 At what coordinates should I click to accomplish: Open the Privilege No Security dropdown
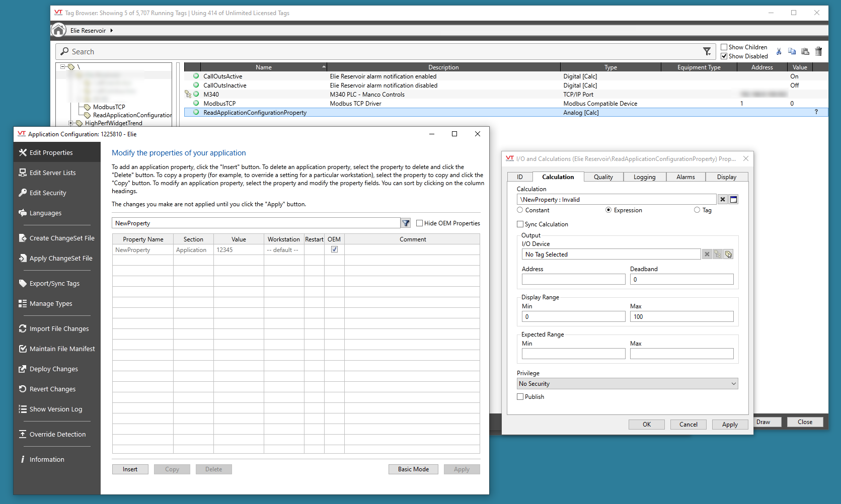tap(627, 384)
